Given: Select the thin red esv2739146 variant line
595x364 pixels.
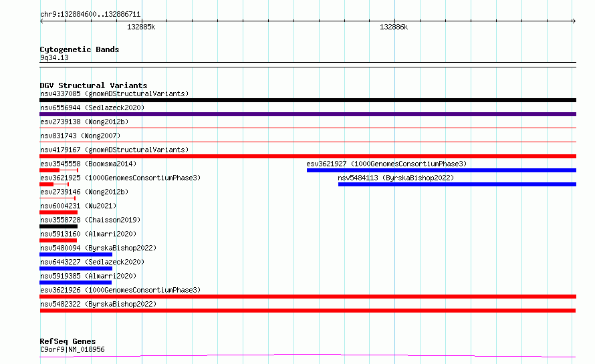Looking at the screenshot, I should point(57,198).
